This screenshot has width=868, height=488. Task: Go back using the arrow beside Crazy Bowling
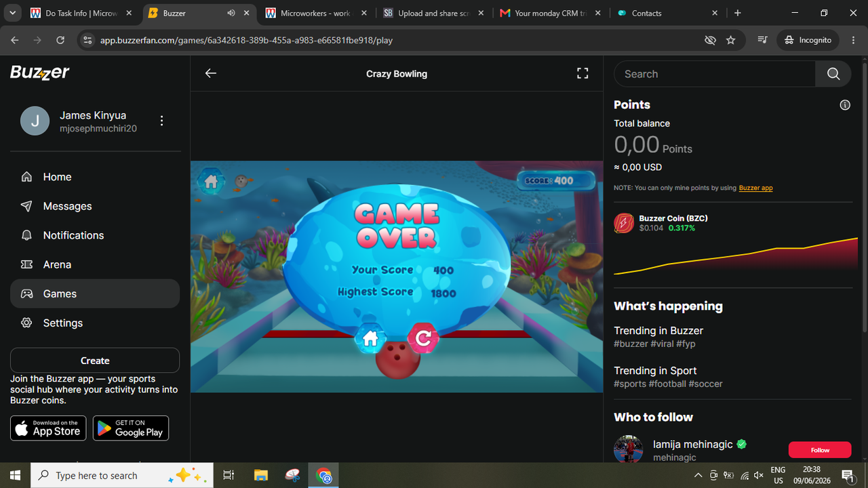[211, 73]
